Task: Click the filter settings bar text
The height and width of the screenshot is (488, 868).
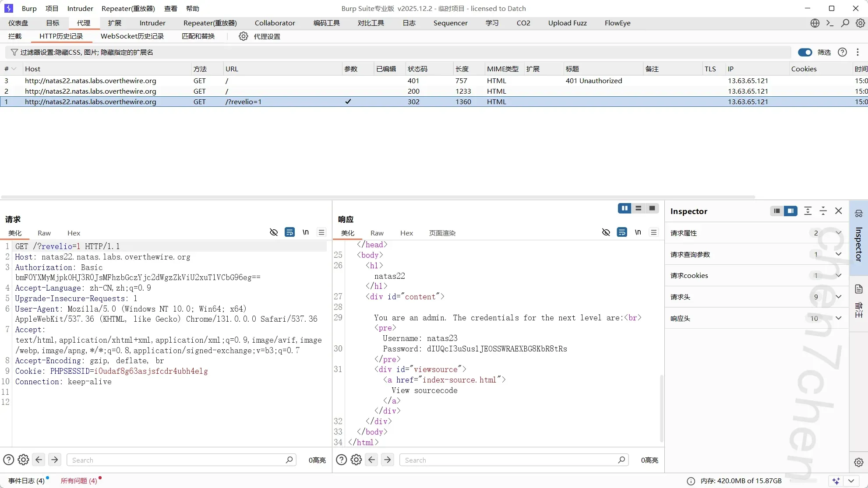Action: 87,53
